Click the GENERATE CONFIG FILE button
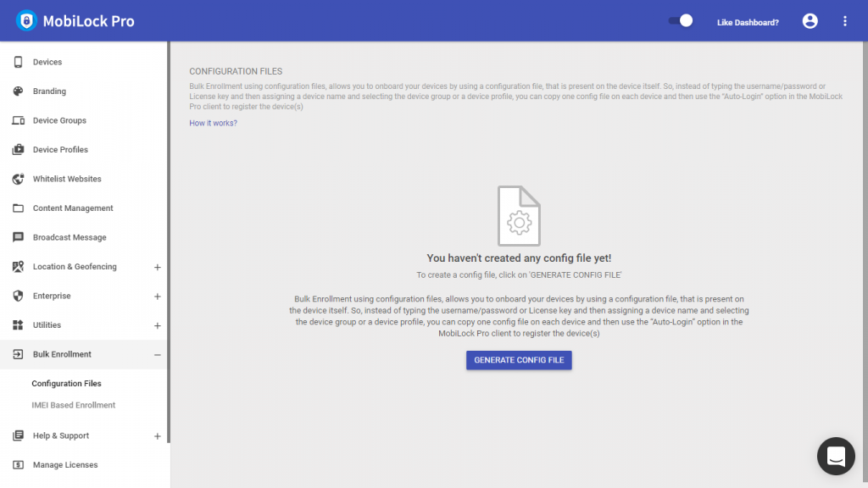868x488 pixels. pyautogui.click(x=519, y=360)
